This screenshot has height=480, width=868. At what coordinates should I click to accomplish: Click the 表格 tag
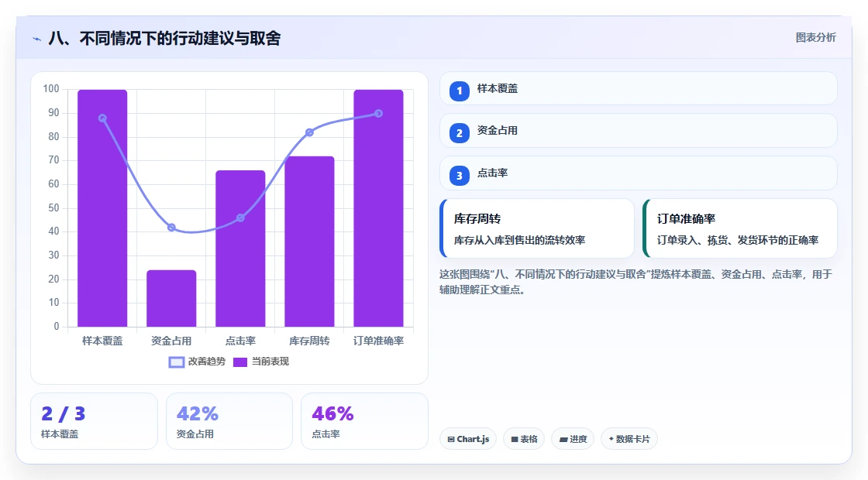(524, 439)
